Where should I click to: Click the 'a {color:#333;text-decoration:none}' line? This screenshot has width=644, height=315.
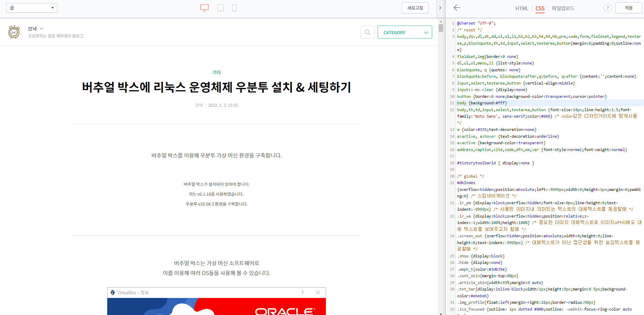497,130
